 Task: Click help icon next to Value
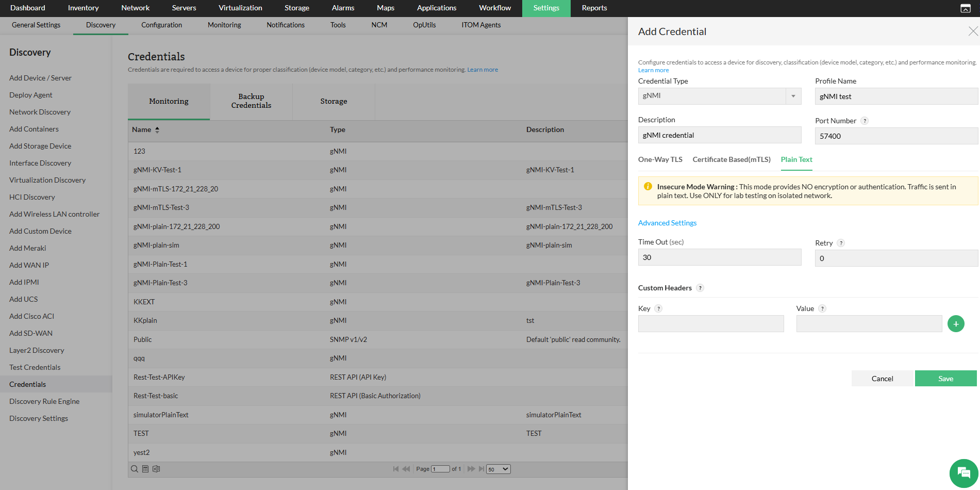[x=822, y=308]
